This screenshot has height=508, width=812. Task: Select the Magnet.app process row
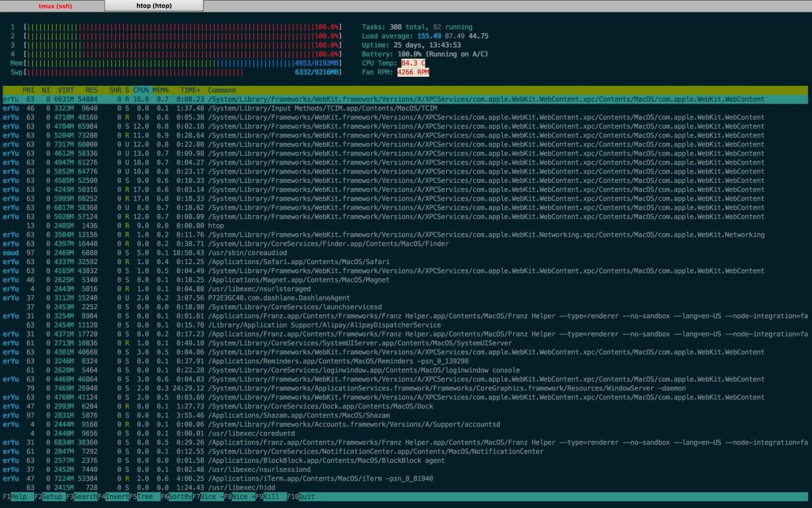[x=406, y=279]
